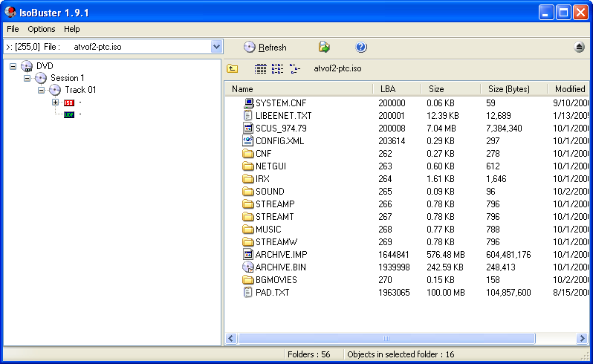Click the Refresh button
This screenshot has height=364, width=593.
(x=265, y=47)
